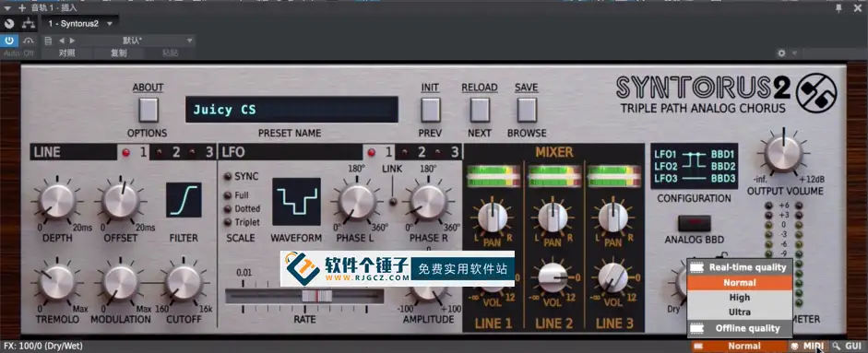868x353 pixels.
Task: Click the MODULATION knob
Action: click(x=121, y=282)
